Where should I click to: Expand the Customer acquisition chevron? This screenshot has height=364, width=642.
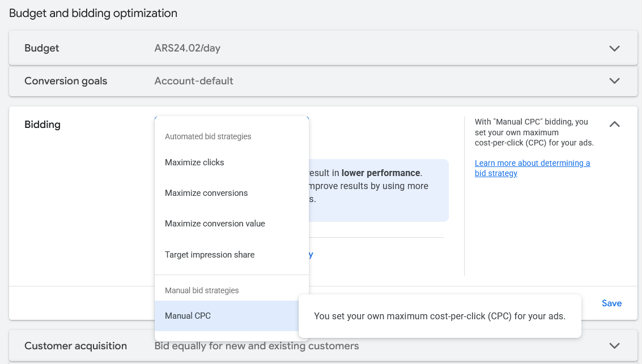click(614, 346)
